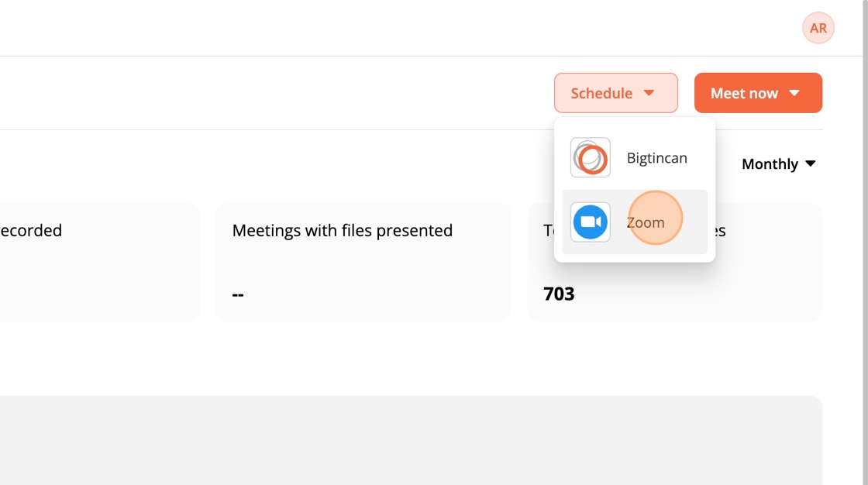Open the Monthly period selector label

769,164
